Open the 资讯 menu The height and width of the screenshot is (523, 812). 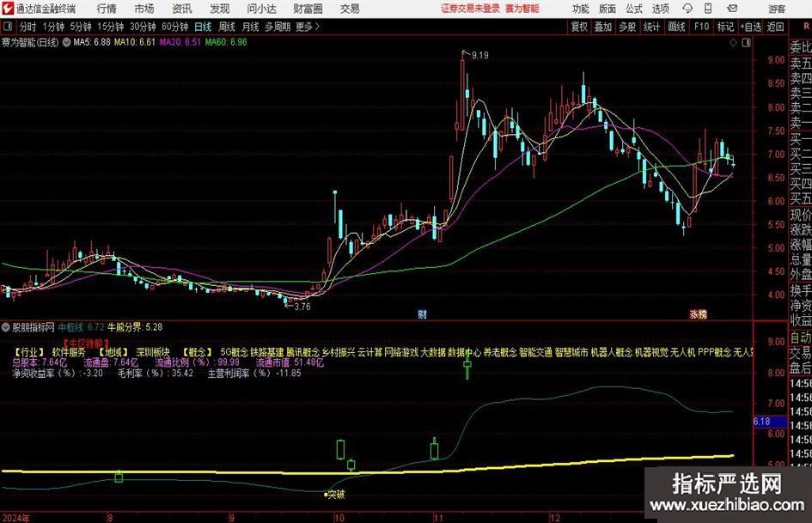[182, 9]
